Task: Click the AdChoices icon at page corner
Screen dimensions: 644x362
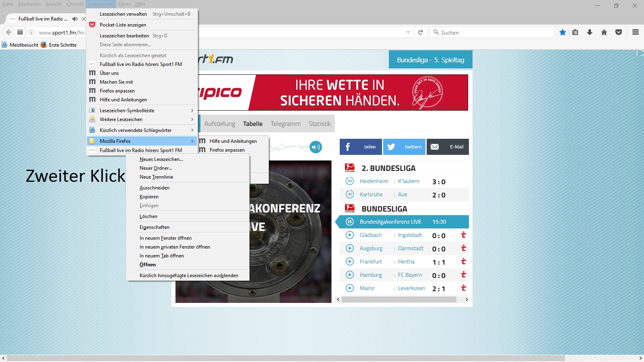Action: tap(640, 53)
